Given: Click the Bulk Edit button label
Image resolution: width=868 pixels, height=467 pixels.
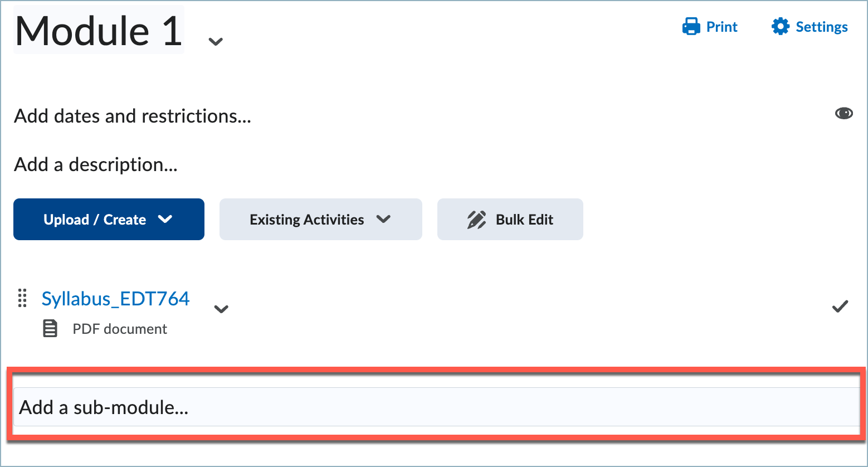Looking at the screenshot, I should tap(524, 220).
